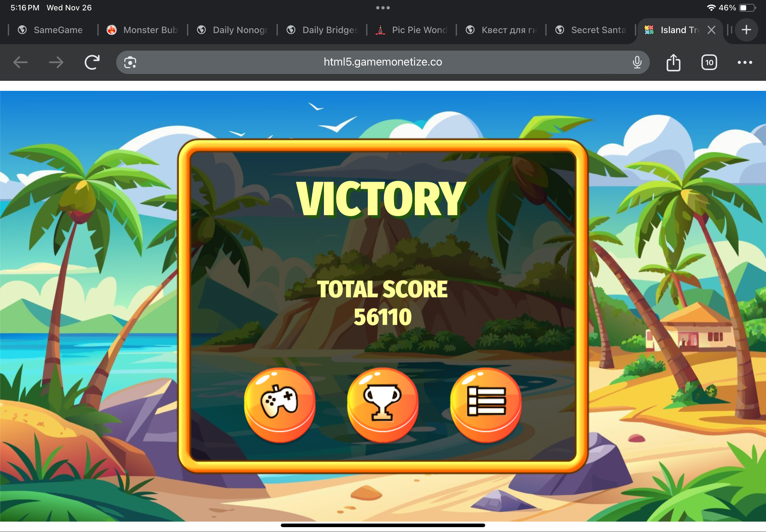Viewport: 766px width, 532px height.
Task: Open the screenshot lens icon in address bar
Action: point(130,62)
